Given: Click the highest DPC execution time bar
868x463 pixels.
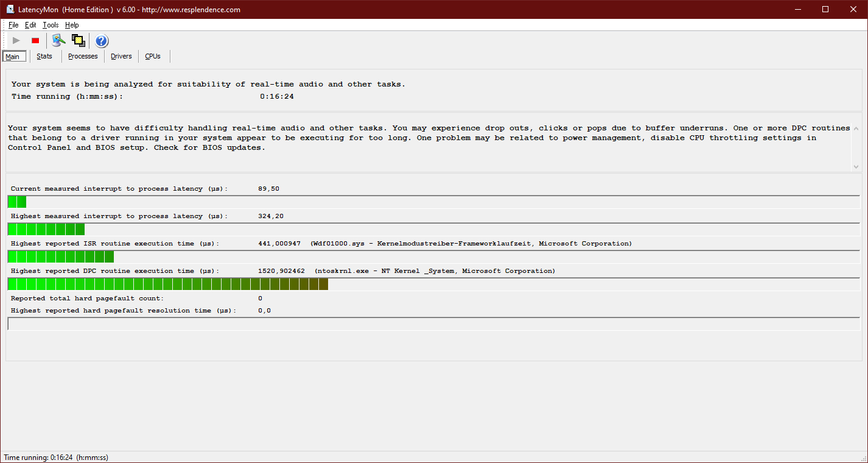Looking at the screenshot, I should point(434,285).
